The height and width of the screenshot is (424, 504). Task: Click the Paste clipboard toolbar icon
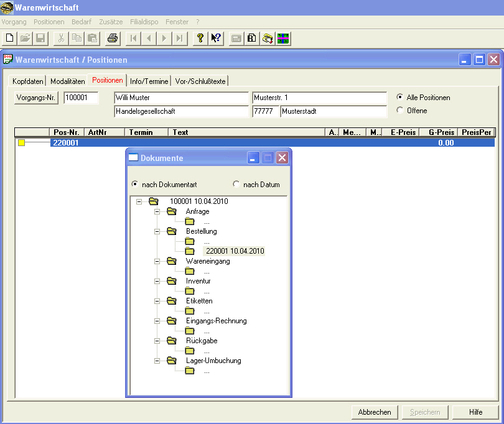coord(92,38)
